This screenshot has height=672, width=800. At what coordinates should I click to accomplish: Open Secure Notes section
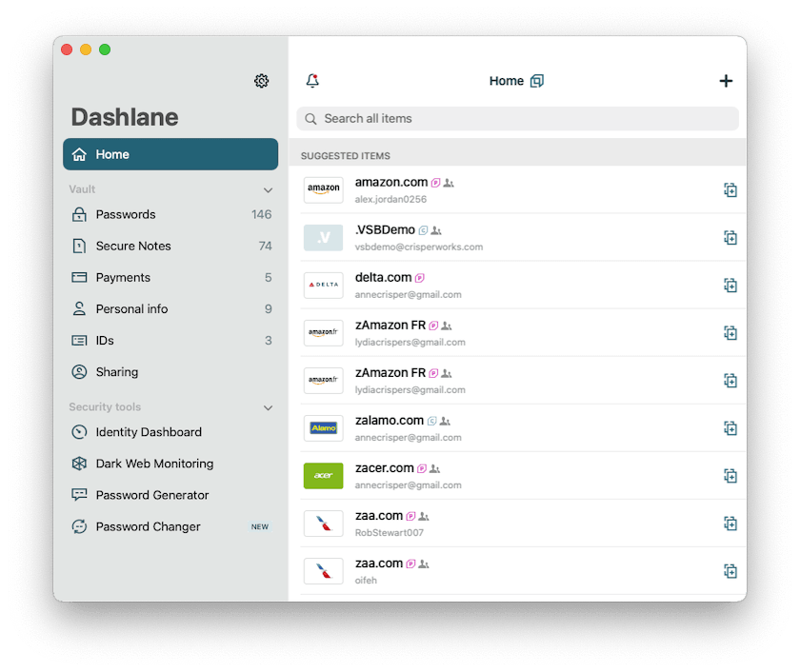click(133, 247)
